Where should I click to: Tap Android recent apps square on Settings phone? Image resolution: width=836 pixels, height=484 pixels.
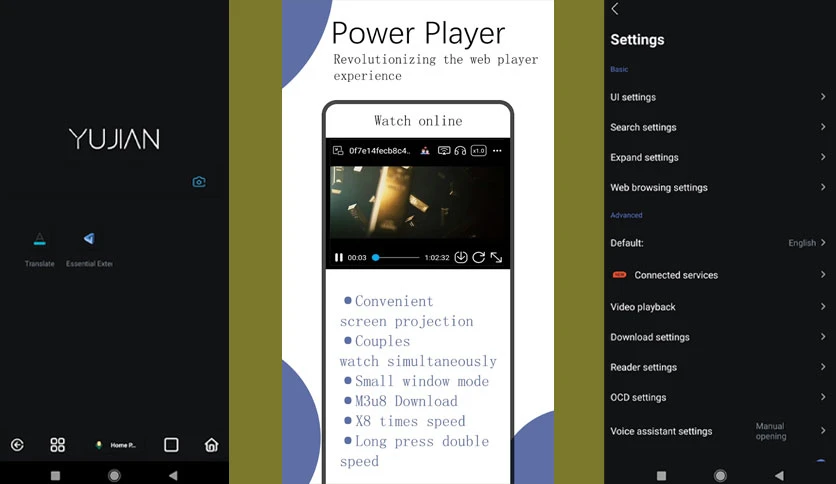661,475
